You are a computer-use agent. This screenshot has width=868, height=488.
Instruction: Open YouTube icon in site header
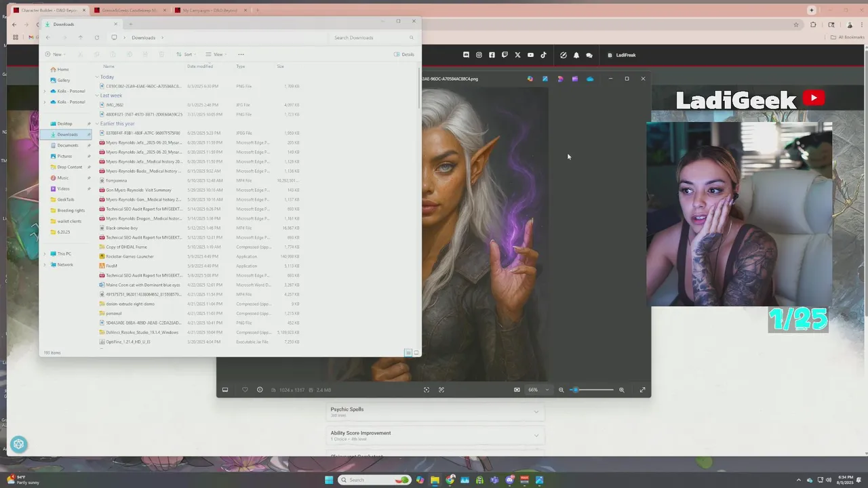click(x=530, y=55)
